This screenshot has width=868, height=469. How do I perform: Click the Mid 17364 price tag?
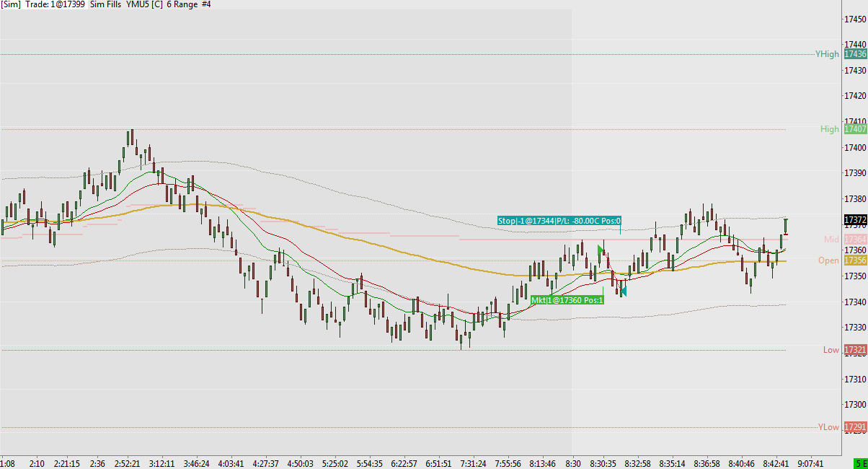coord(855,239)
